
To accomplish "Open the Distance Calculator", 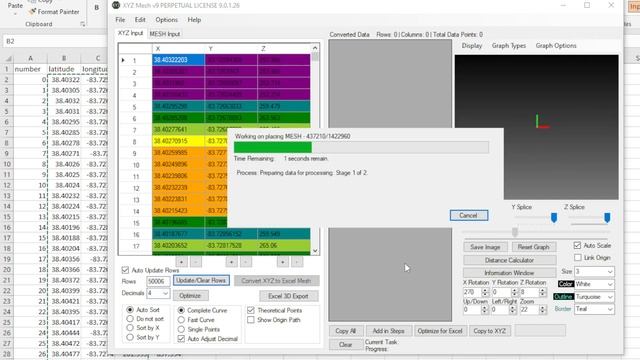I will point(509,260).
